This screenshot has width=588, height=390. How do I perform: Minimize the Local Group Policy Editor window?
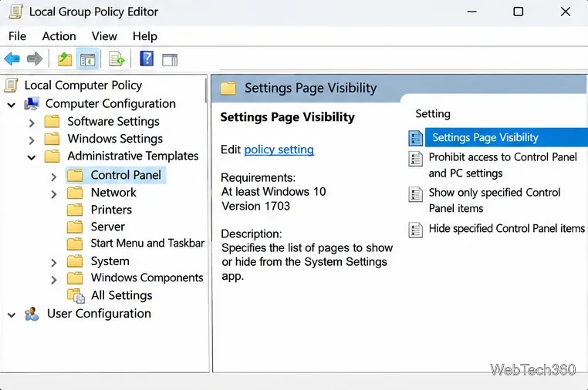[471, 12]
